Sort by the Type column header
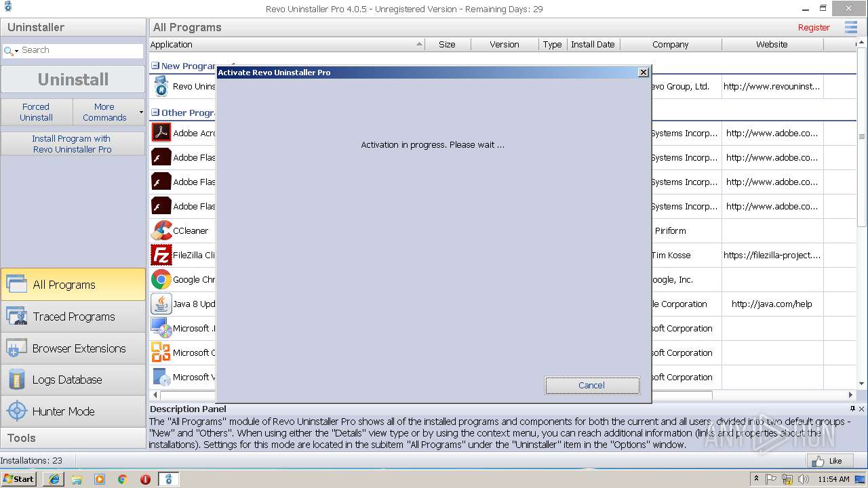This screenshot has height=488, width=868. tap(552, 44)
